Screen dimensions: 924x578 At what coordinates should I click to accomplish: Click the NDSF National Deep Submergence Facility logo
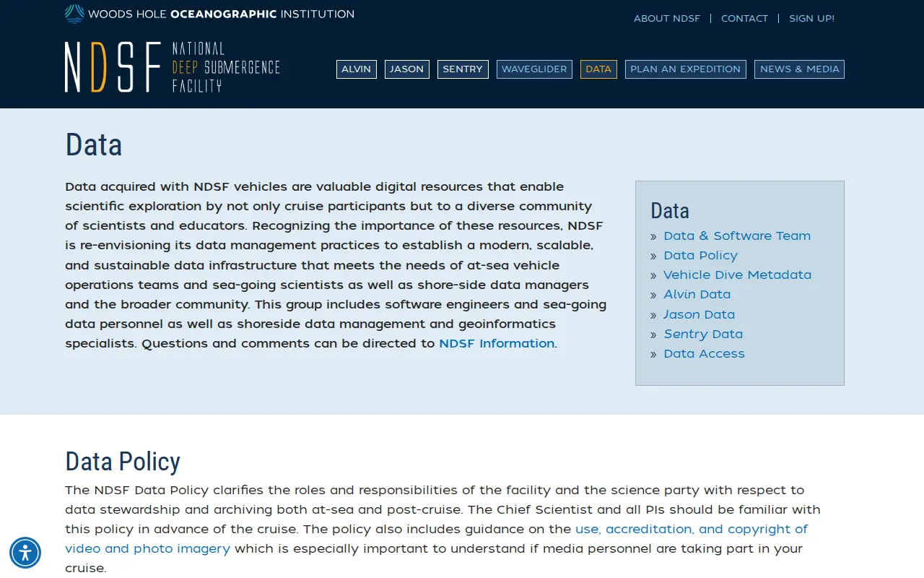[x=172, y=67]
